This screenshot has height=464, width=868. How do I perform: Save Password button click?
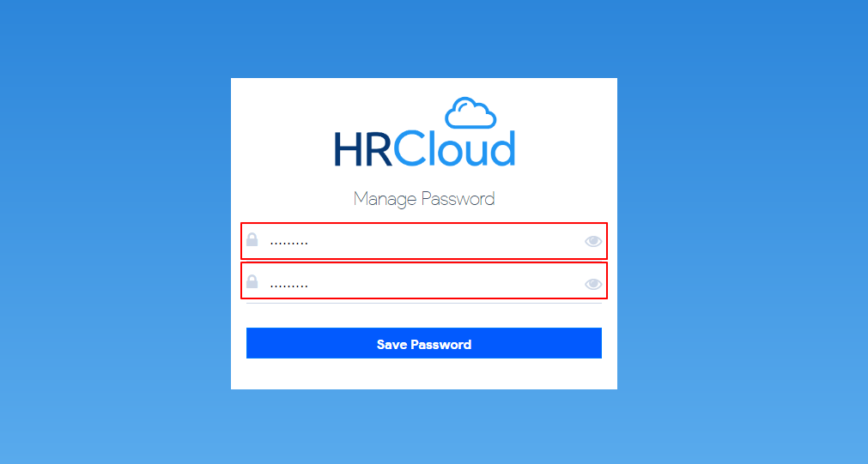click(424, 343)
